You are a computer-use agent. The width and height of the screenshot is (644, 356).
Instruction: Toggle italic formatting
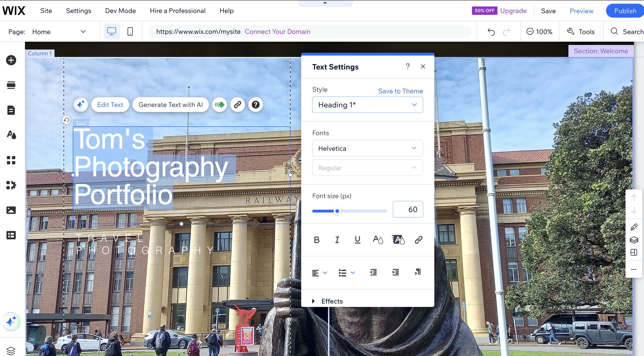(337, 240)
